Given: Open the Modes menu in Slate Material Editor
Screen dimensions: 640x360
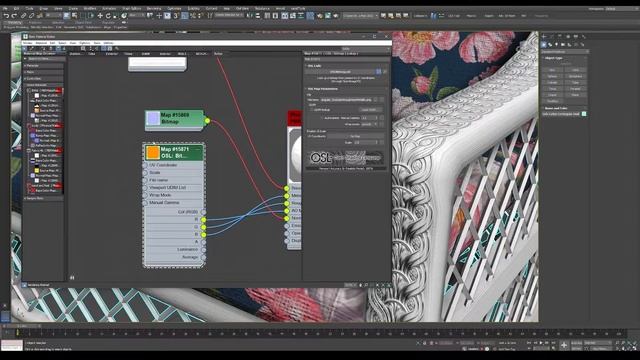Looking at the screenshot, I should click(28, 43).
